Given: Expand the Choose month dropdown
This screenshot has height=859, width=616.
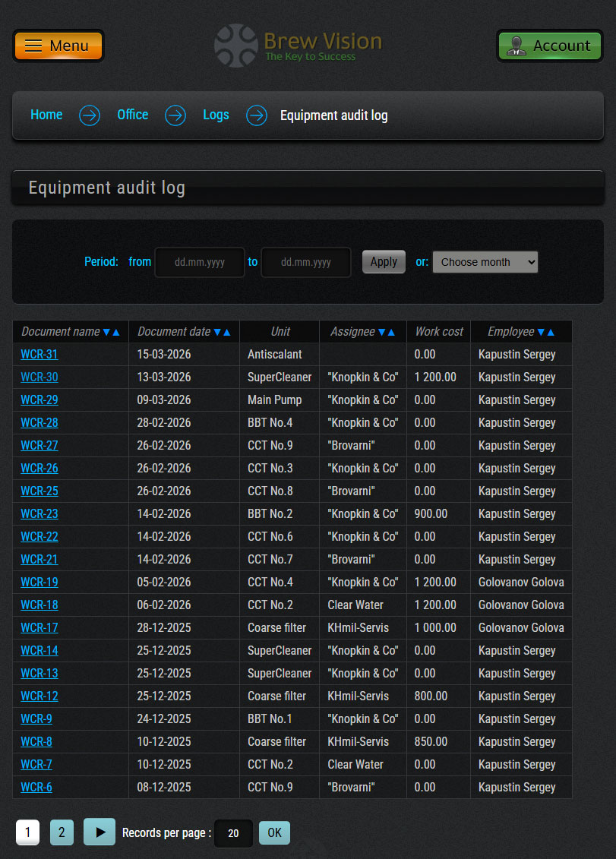Looking at the screenshot, I should [x=485, y=262].
